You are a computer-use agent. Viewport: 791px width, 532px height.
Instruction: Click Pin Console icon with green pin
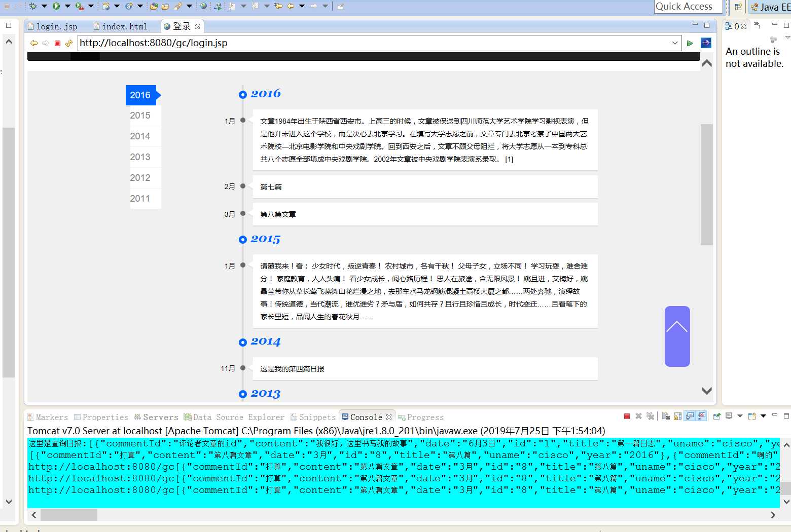pos(716,416)
